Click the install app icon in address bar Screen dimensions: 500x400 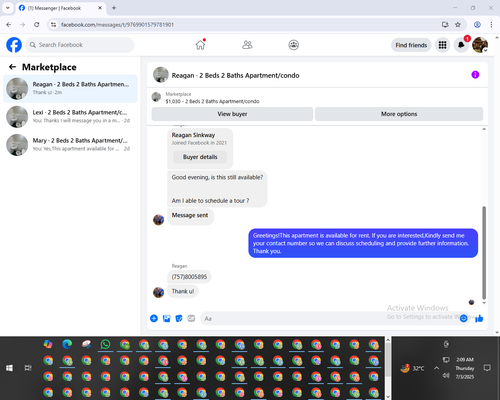point(445,24)
